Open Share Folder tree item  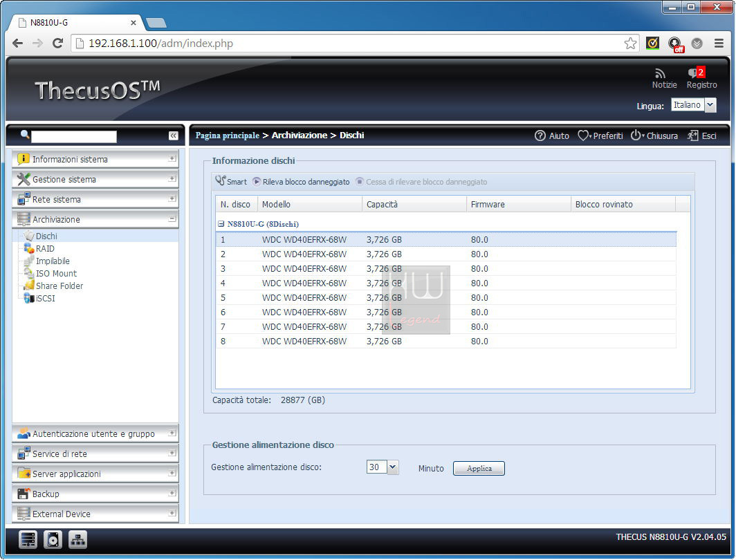coord(59,286)
